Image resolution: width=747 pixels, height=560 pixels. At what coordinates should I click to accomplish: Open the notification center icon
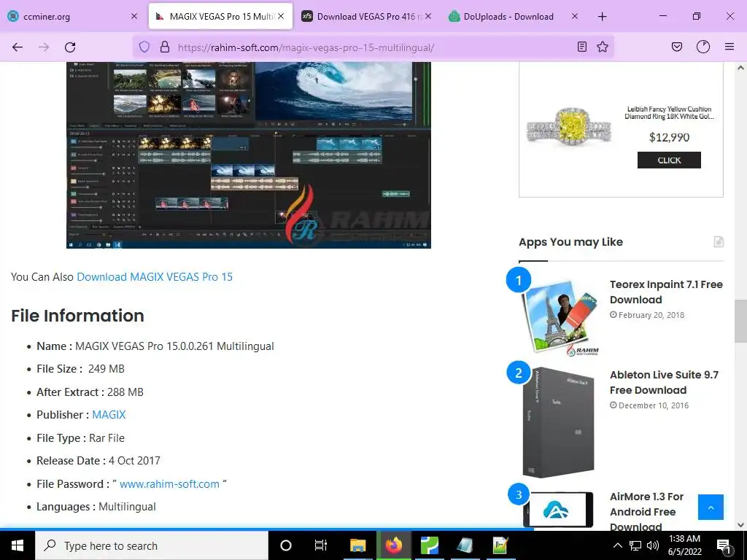coord(724,546)
